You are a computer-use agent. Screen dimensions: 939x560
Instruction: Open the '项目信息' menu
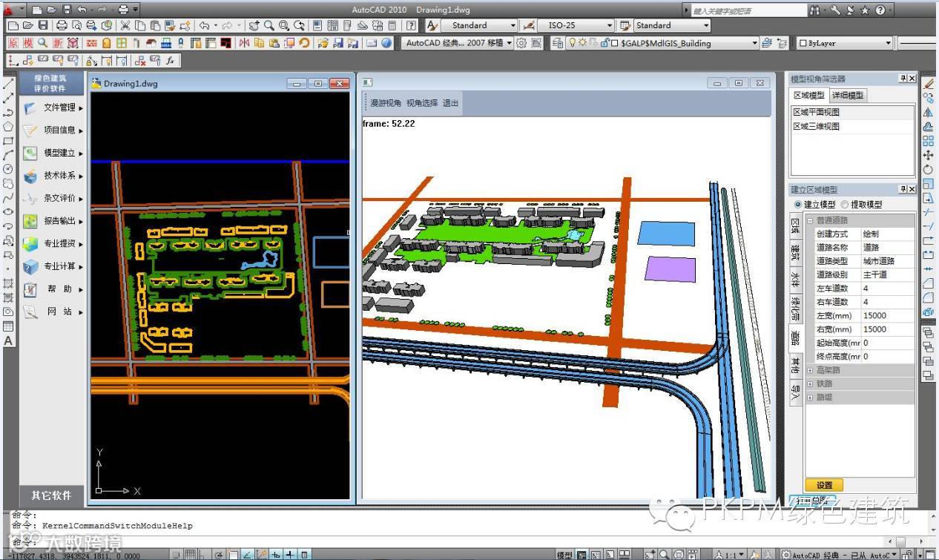[53, 130]
